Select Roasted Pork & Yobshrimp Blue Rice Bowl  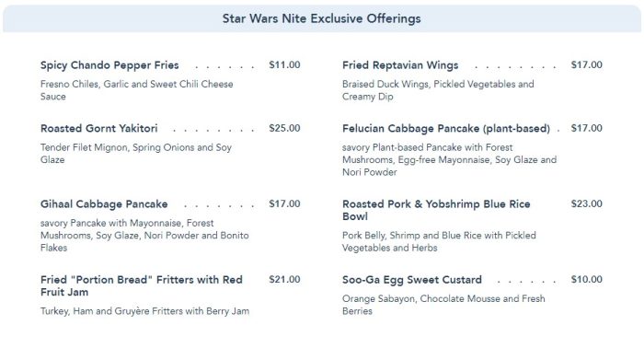tap(436, 210)
